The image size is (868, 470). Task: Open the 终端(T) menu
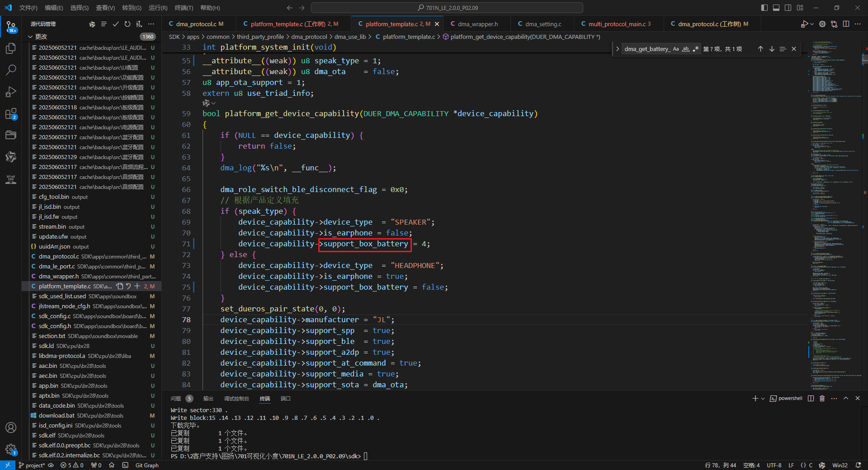(184, 8)
